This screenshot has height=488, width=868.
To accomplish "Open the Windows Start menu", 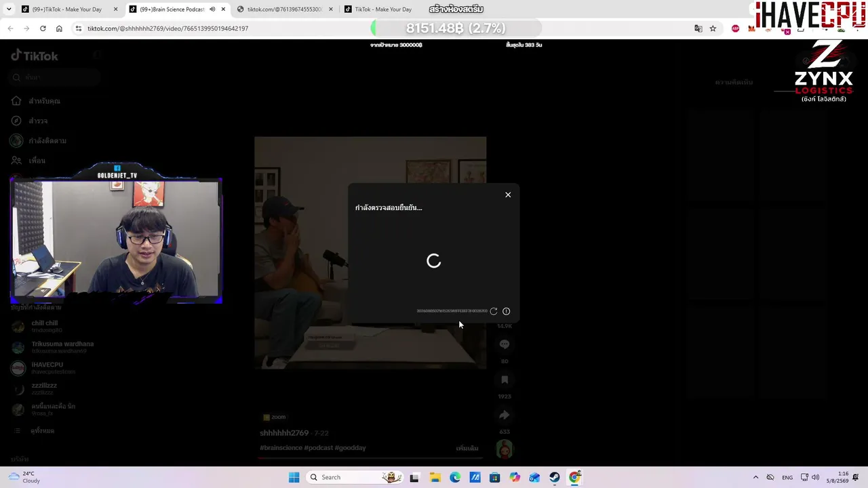I will (x=294, y=477).
